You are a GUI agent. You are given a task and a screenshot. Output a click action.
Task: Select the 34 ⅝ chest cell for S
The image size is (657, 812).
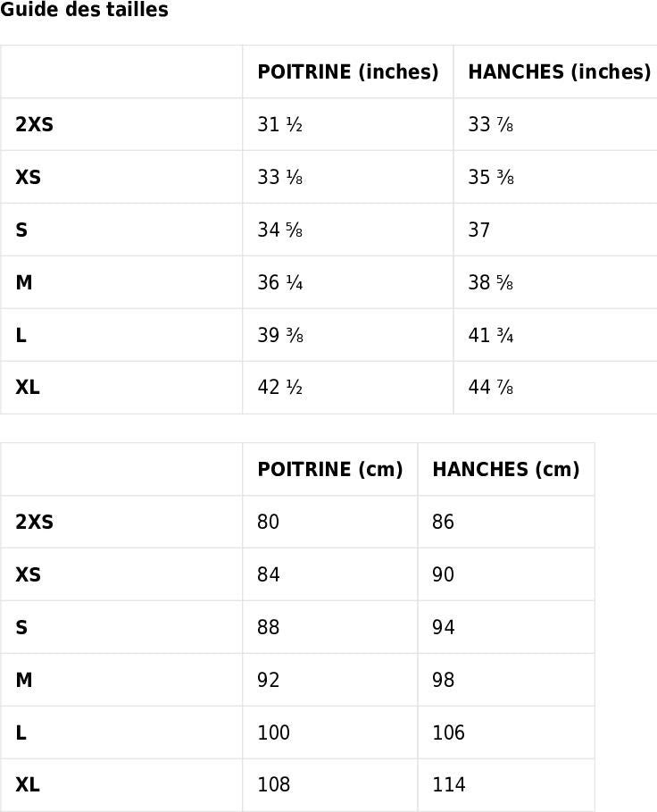279,230
